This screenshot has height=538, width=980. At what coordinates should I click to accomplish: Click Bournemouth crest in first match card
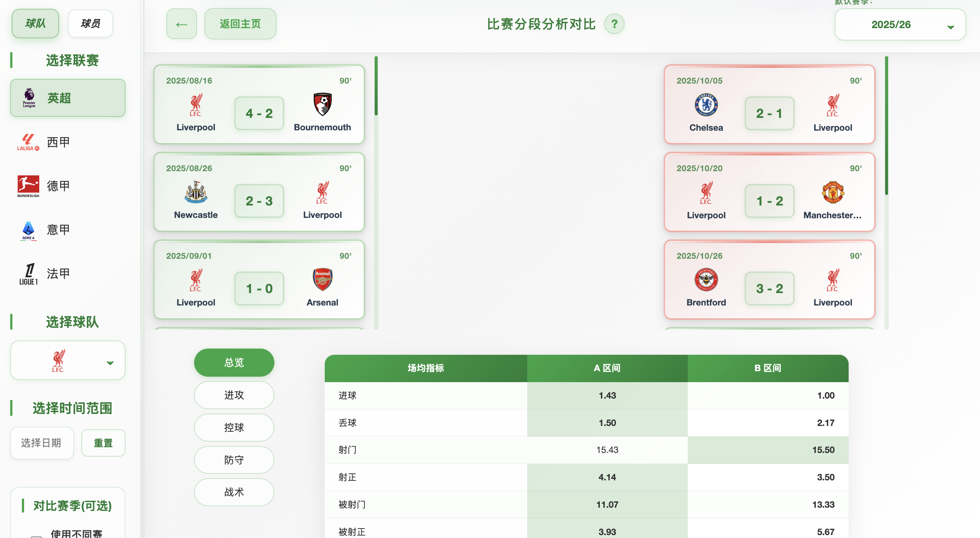322,104
